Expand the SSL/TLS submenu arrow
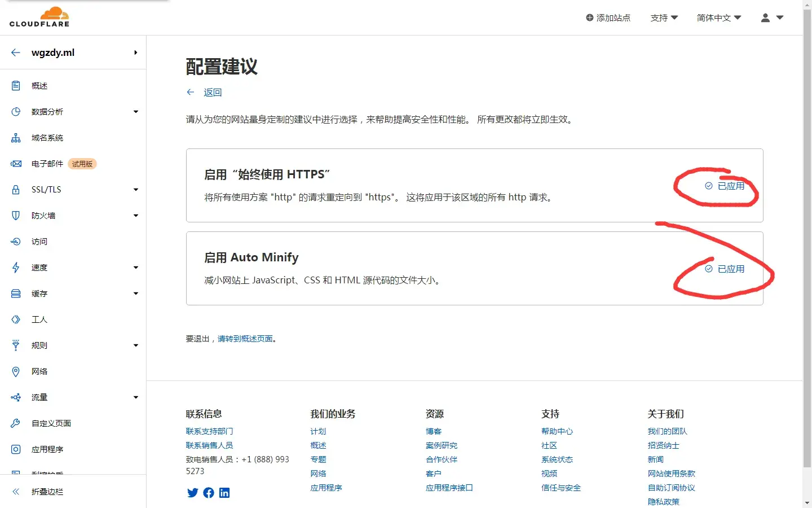This screenshot has height=508, width=812. (136, 190)
